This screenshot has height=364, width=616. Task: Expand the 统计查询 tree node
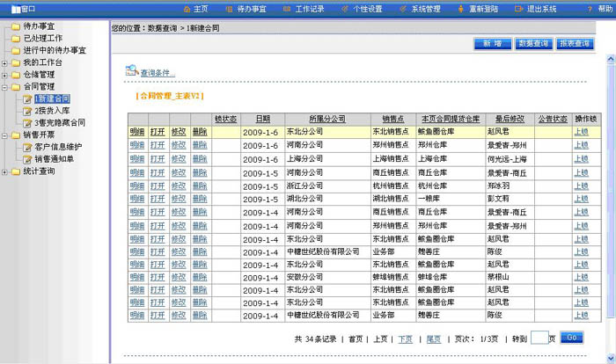pos(5,171)
